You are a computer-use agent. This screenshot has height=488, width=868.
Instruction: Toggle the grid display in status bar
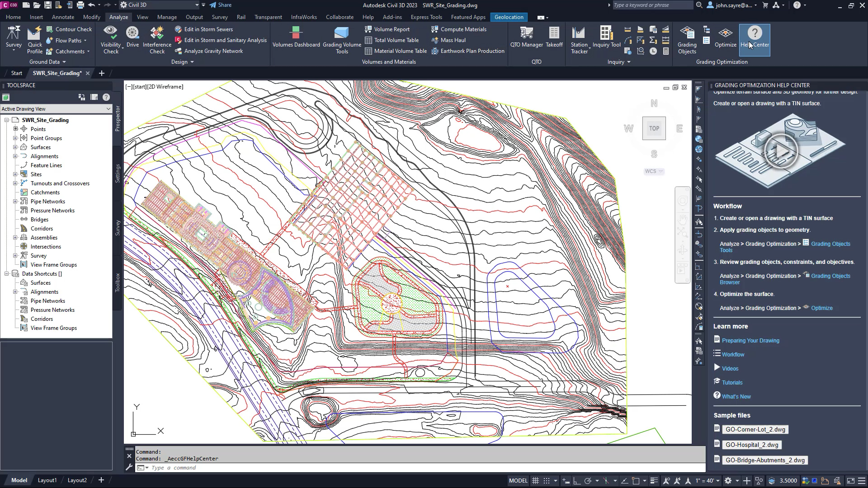(x=535, y=480)
